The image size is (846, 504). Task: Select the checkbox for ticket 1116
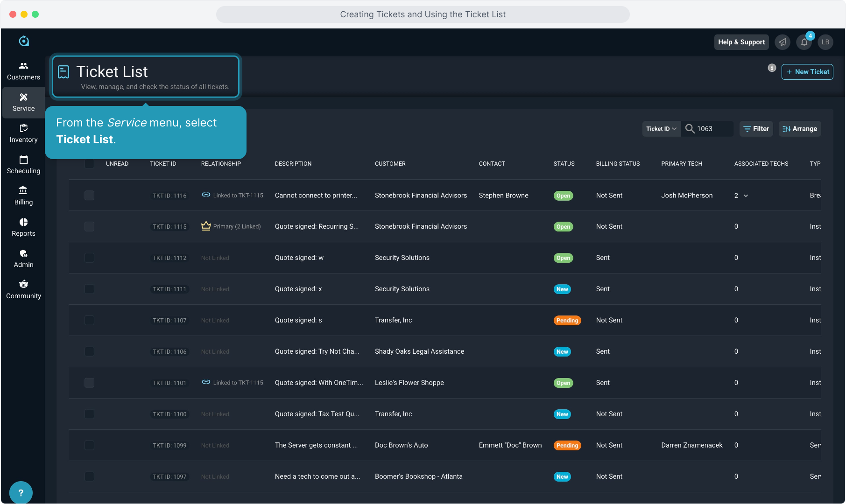pyautogui.click(x=89, y=196)
